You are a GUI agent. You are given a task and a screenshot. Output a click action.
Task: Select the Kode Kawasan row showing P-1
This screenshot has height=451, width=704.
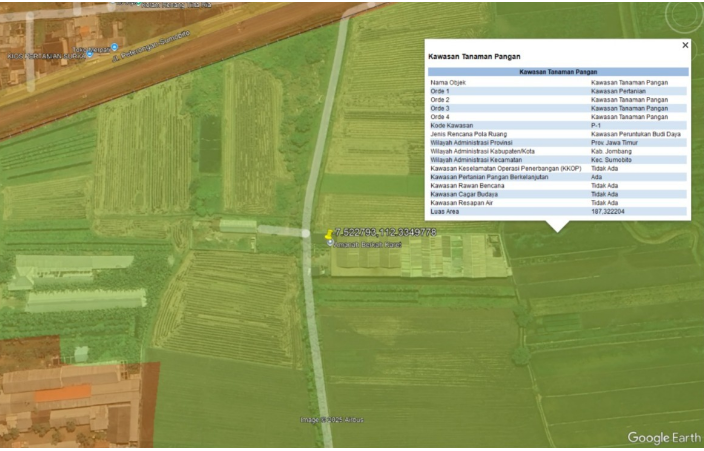pos(558,125)
